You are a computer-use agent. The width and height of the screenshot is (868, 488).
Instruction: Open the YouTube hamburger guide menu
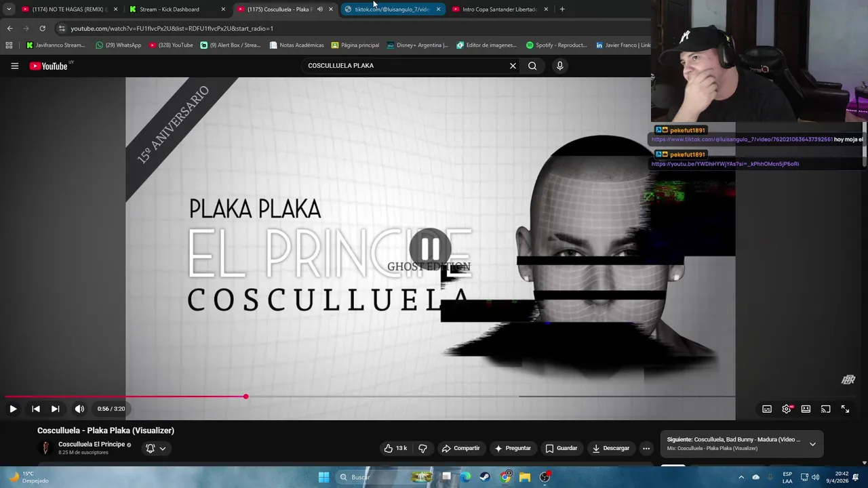[14, 66]
